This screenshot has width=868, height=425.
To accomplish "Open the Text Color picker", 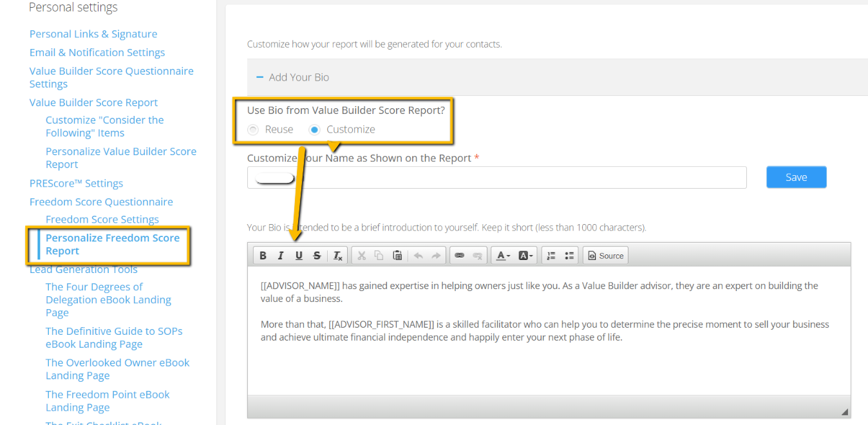I will [503, 256].
